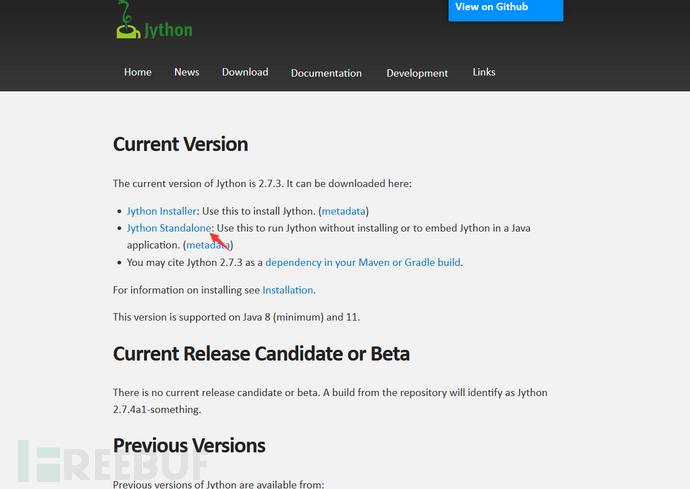Click the text '2.7.4a1-something.'
690x489 pixels.
[x=157, y=410]
